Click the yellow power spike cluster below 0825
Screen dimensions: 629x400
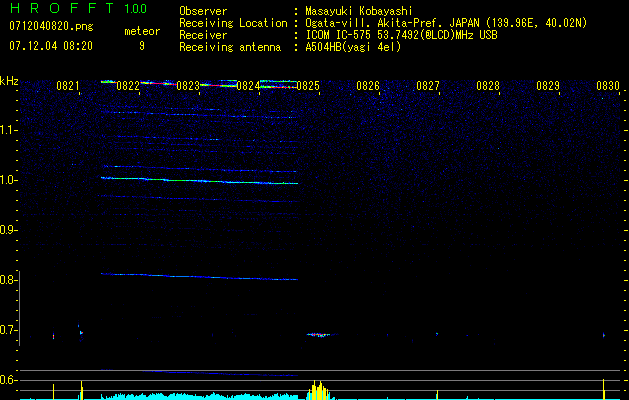pyautogui.click(x=320, y=390)
